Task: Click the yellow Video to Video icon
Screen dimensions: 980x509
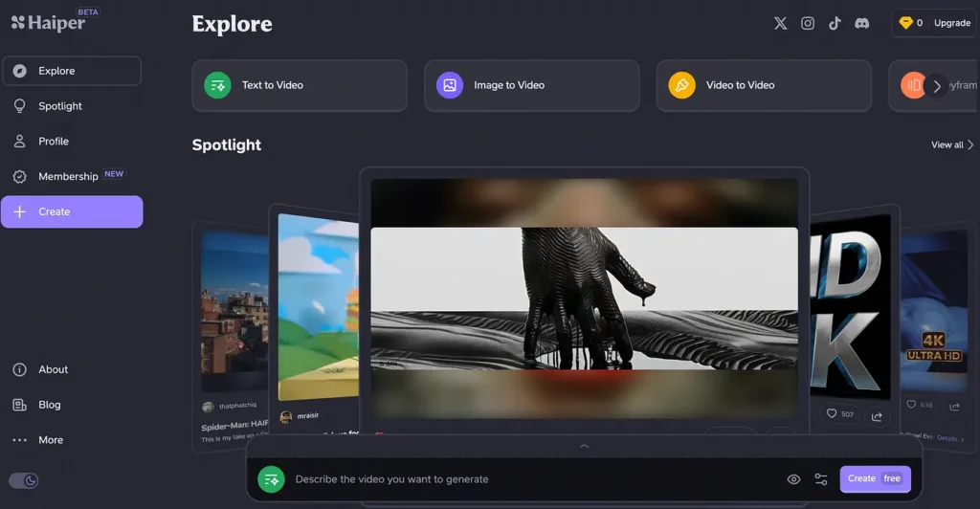Action: (x=681, y=85)
